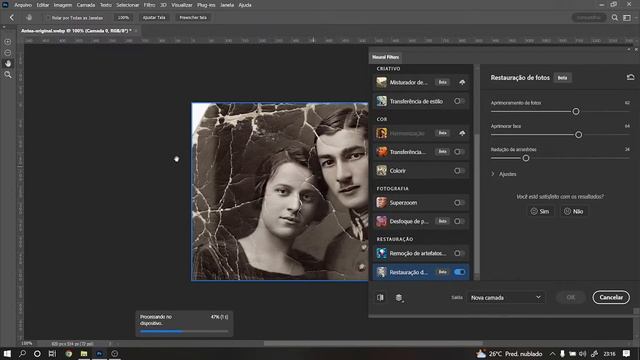Open the Saída Nova camada dropdown

[506, 298]
